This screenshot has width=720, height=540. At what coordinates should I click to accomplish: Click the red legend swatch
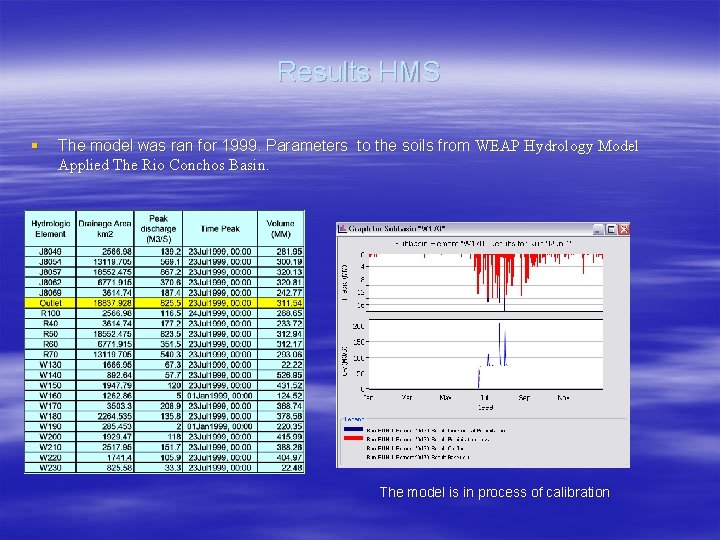coord(353,439)
